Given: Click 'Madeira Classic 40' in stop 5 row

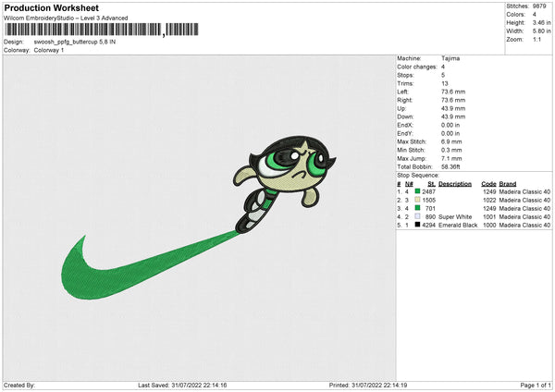Looking at the screenshot, I should click(524, 225).
